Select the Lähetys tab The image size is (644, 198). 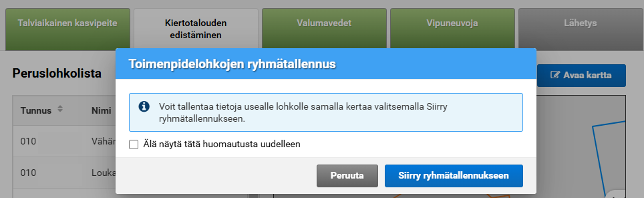[580, 23]
